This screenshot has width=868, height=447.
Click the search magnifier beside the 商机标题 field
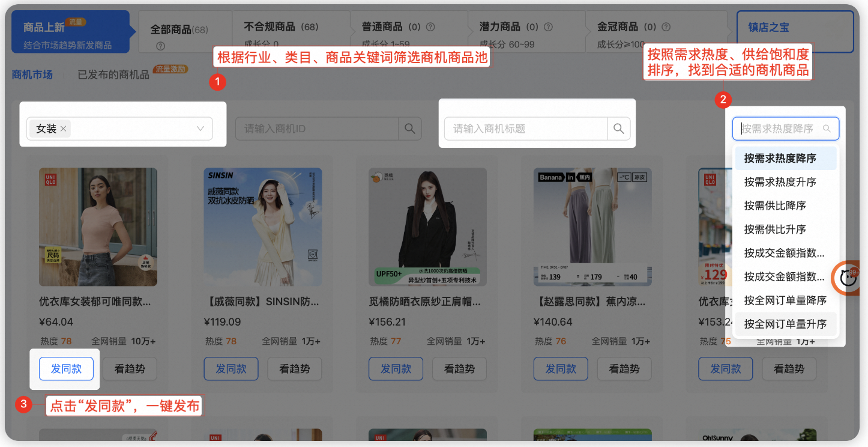(x=619, y=128)
